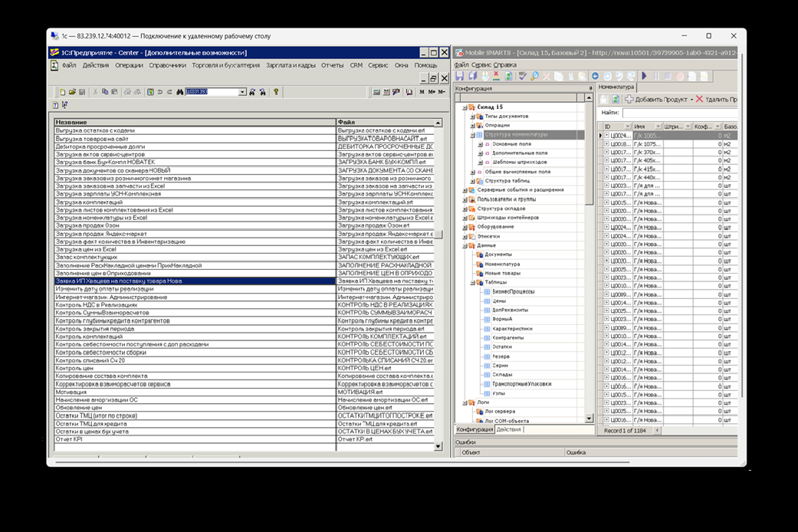Select the Контроль цен row
The height and width of the screenshot is (532, 798).
195,368
